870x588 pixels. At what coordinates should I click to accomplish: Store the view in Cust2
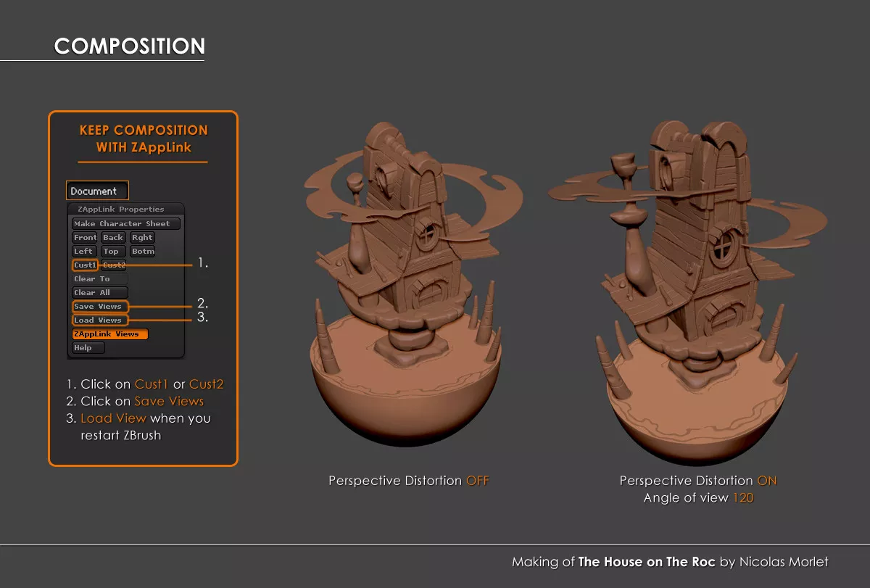coord(113,265)
